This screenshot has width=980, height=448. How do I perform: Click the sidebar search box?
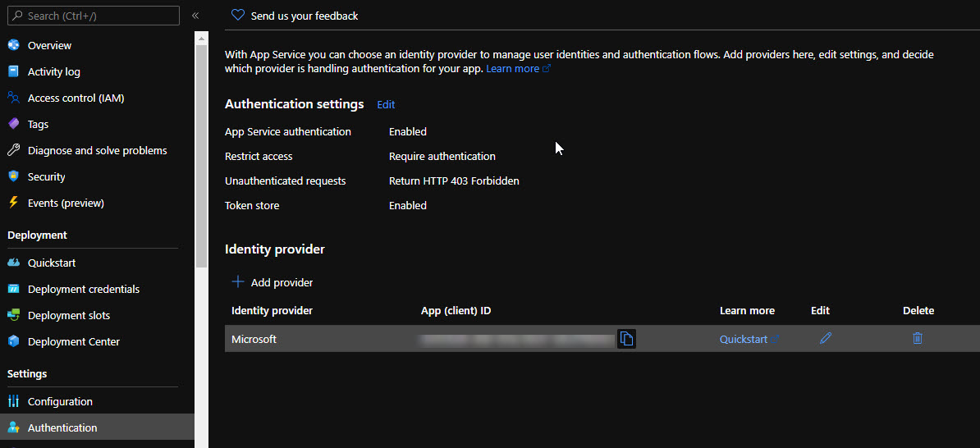tap(93, 16)
